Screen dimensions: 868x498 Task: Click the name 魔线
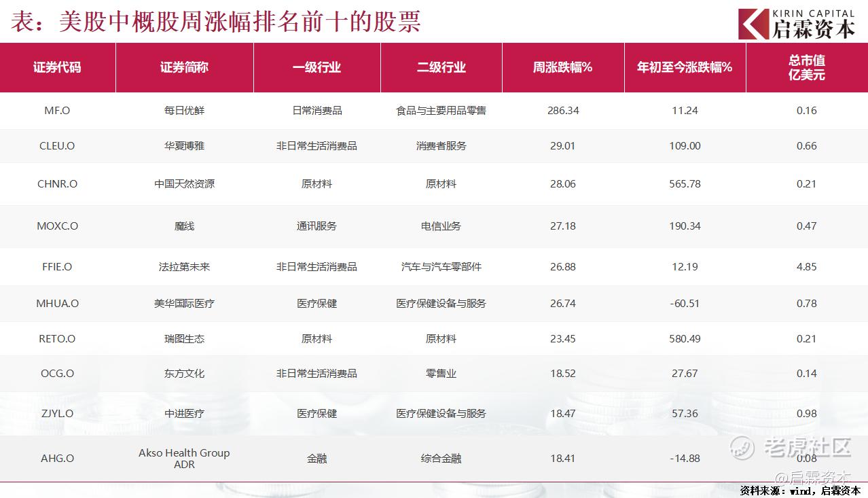[x=184, y=226]
